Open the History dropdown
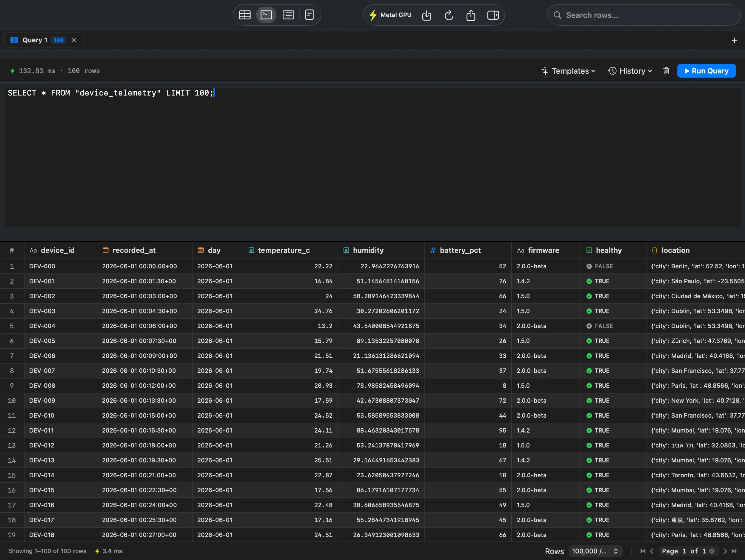Screen dimensions: 745x560 [630, 71]
